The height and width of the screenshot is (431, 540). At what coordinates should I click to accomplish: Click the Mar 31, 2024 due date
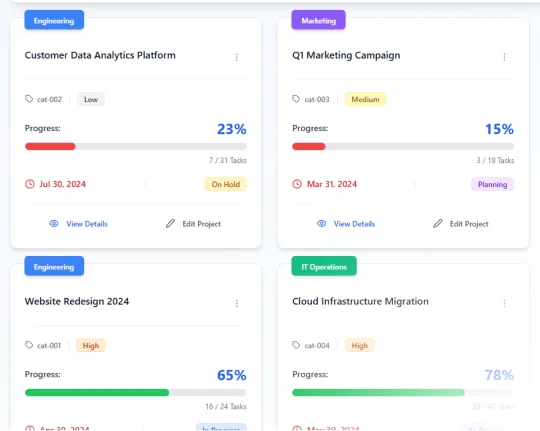click(332, 184)
